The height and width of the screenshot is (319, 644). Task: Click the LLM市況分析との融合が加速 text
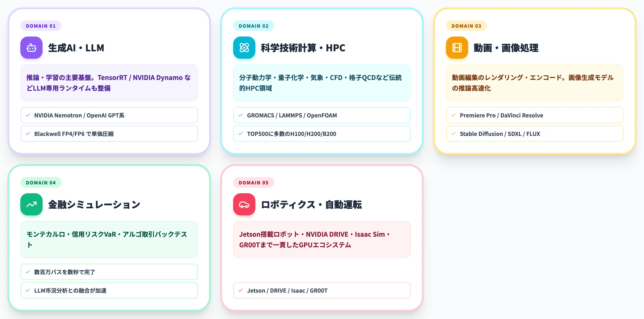[70, 291]
